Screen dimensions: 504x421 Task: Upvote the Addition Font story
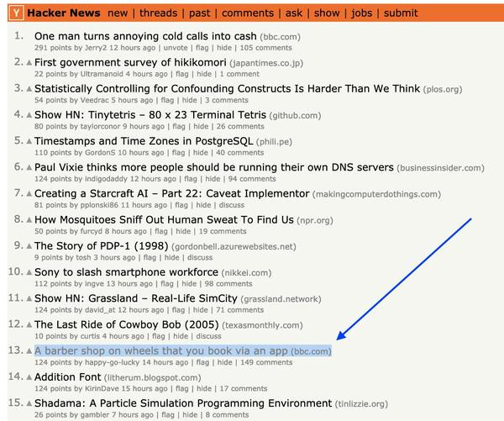[29, 377]
